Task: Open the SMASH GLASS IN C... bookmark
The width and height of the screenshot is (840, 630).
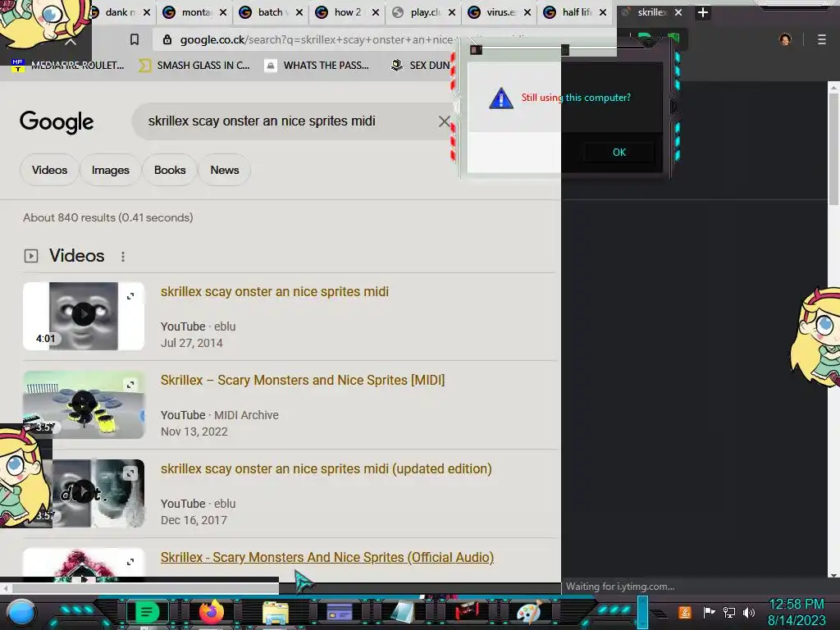Action: (194, 66)
